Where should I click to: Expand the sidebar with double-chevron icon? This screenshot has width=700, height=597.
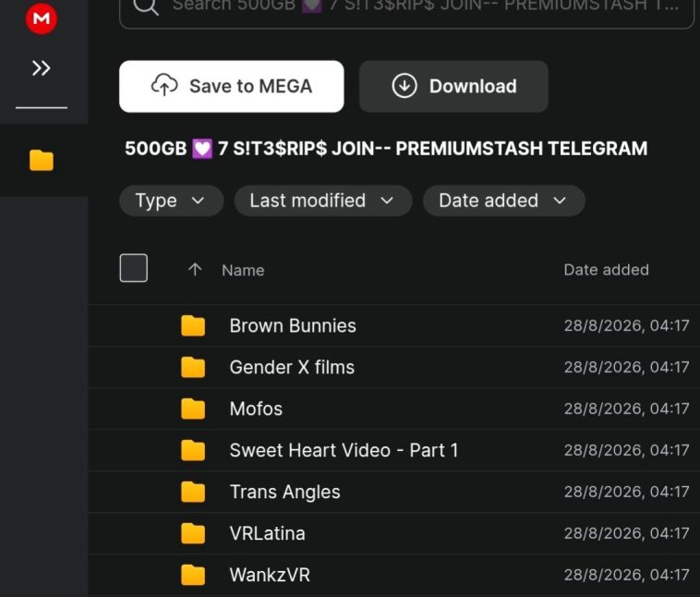pos(41,68)
